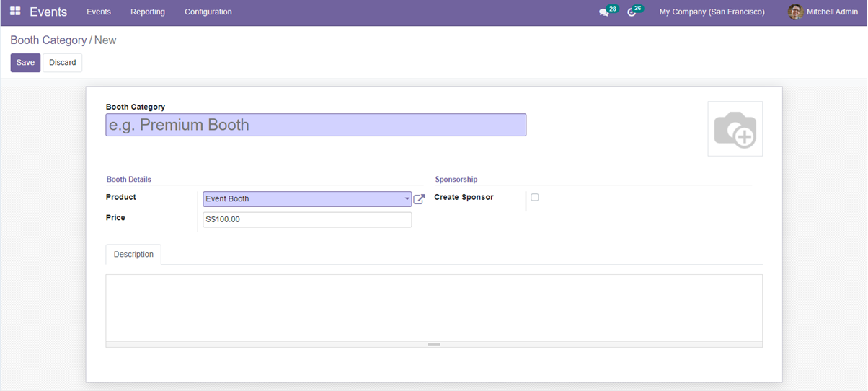Click the Booth Category name field
The image size is (868, 391).
pyautogui.click(x=316, y=125)
